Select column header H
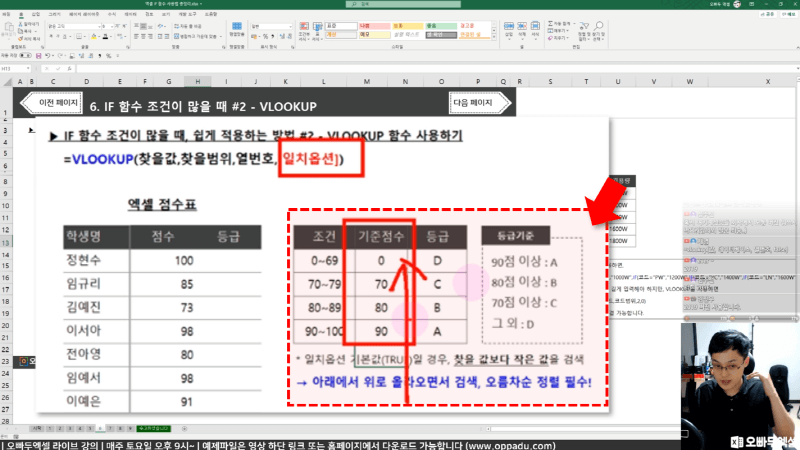 197,81
